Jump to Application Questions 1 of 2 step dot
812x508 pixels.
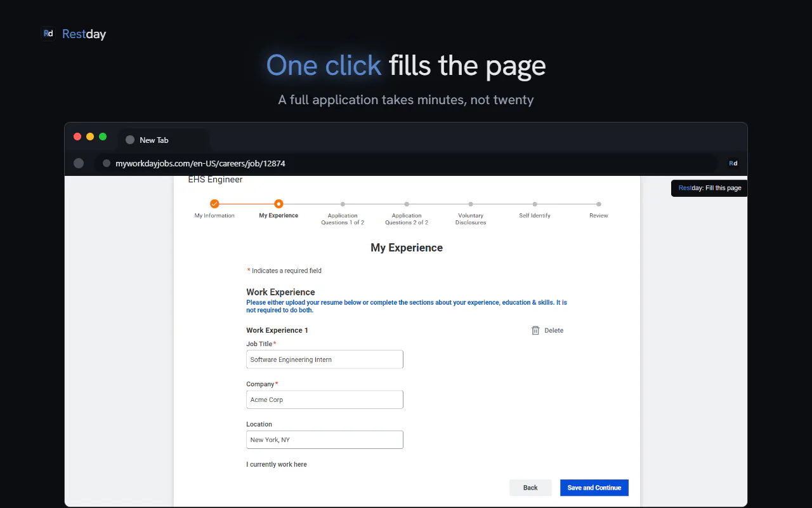coord(343,204)
